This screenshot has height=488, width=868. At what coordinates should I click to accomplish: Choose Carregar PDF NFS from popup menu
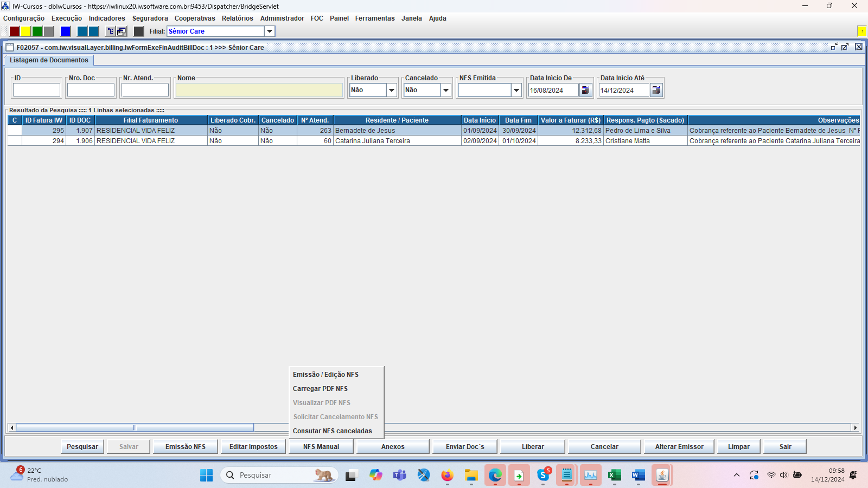(x=320, y=389)
